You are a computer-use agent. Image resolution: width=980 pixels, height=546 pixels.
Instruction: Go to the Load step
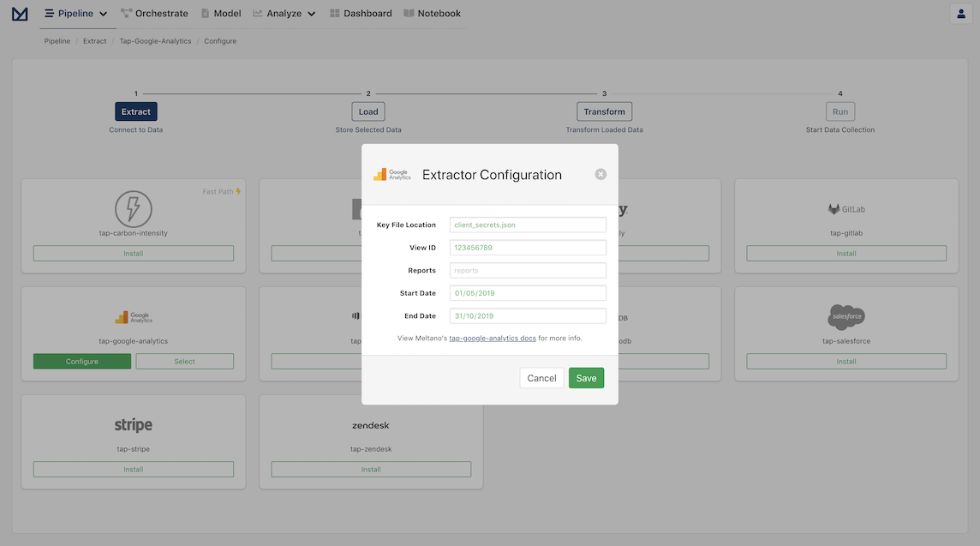(x=368, y=111)
